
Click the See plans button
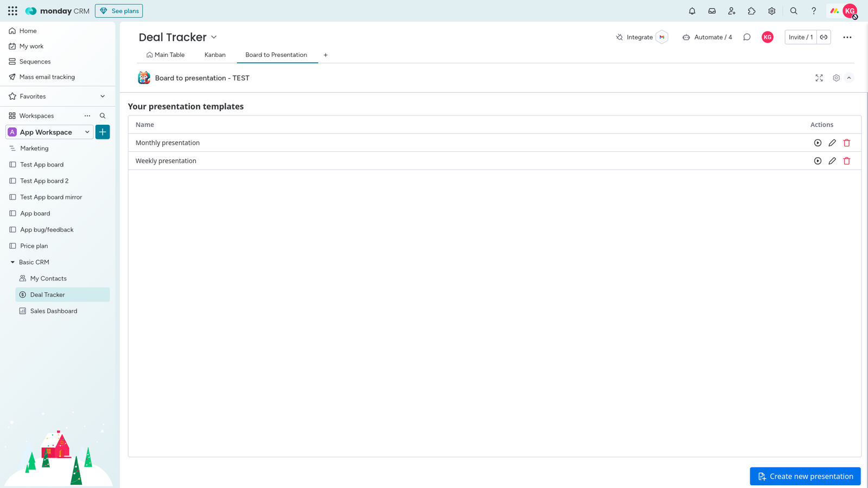119,10
